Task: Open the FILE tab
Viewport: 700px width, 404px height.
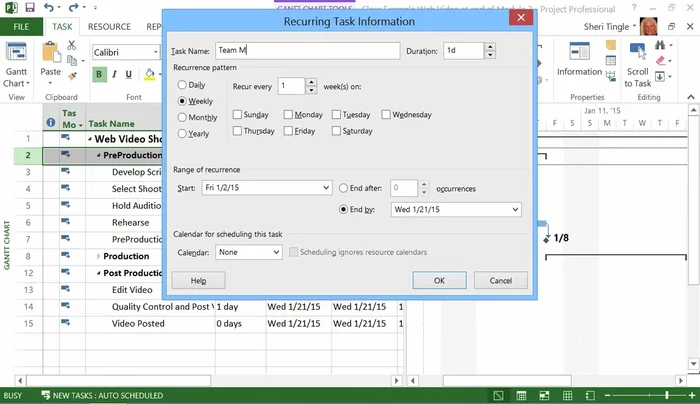Action: coord(20,27)
